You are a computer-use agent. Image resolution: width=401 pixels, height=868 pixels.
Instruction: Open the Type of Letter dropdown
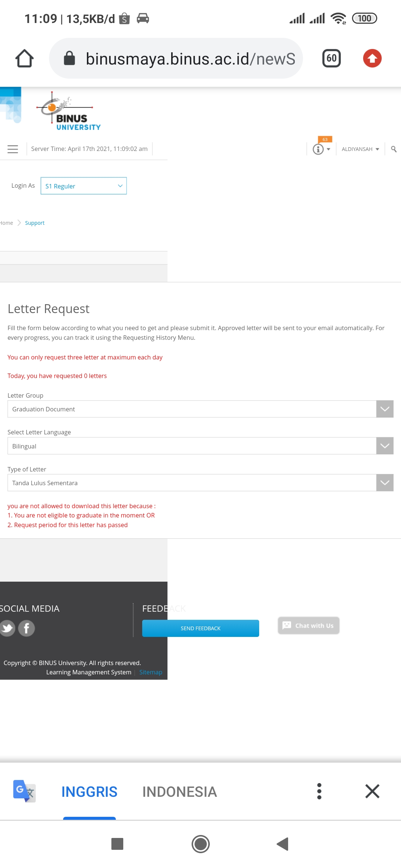click(200, 483)
